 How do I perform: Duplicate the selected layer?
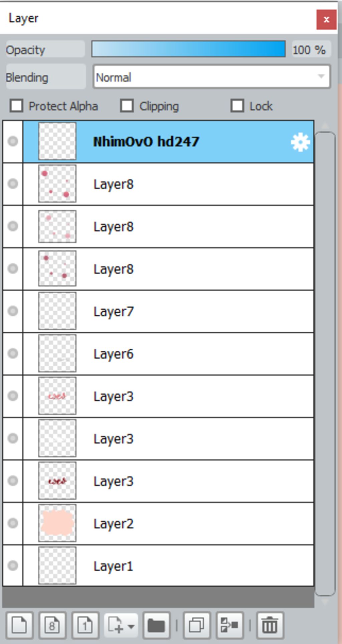coord(196,625)
